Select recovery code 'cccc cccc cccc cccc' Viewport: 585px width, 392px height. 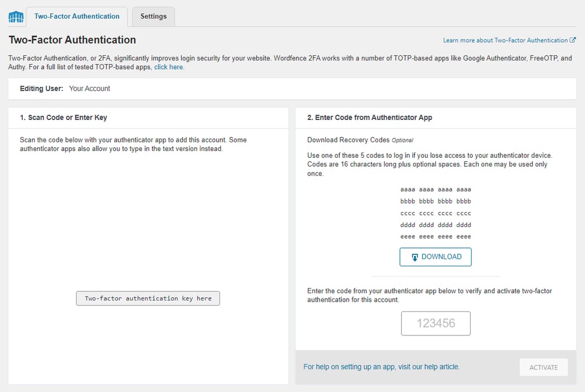(x=435, y=214)
